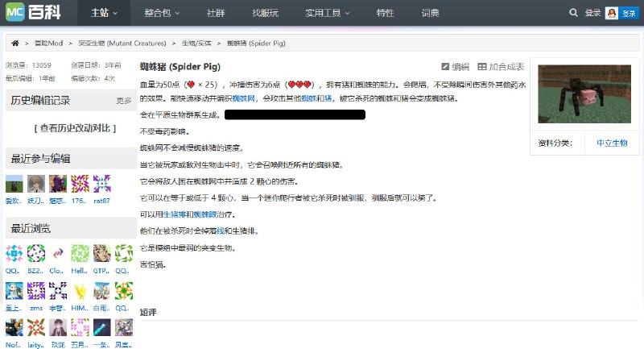Follow the 蜘蛛眼 link
This screenshot has width=644, height=349.
point(204,214)
